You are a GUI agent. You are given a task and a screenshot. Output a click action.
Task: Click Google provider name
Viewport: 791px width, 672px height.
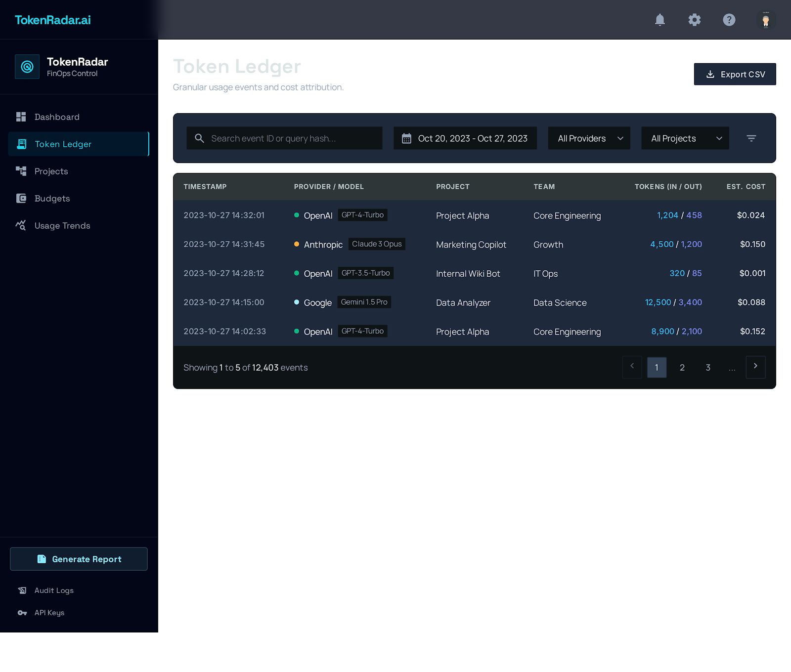(318, 303)
